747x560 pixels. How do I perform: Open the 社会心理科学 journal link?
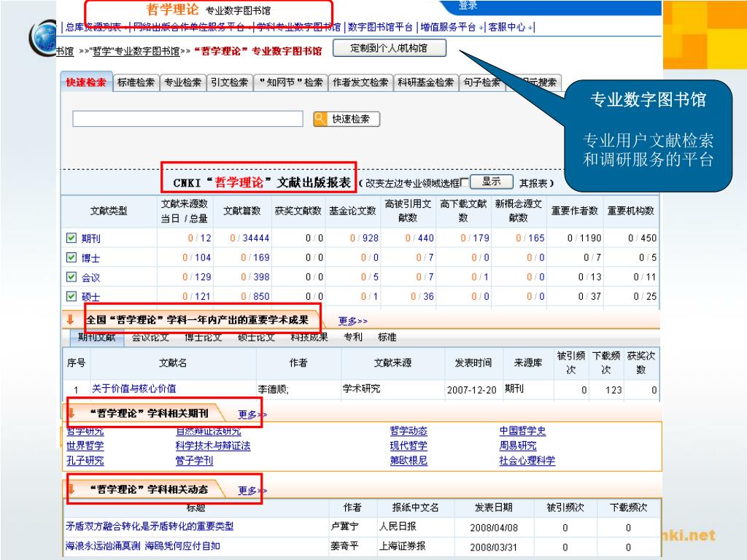(527, 461)
